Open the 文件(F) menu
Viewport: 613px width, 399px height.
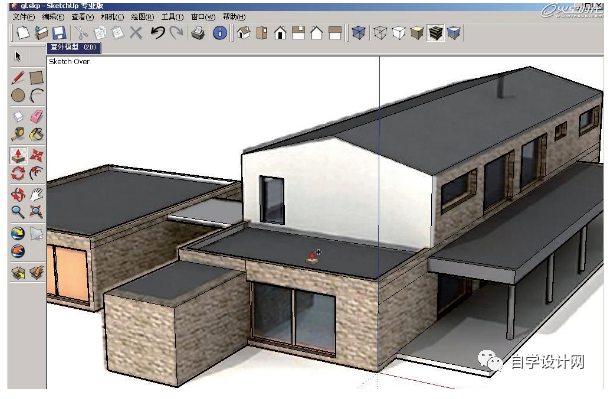click(23, 17)
